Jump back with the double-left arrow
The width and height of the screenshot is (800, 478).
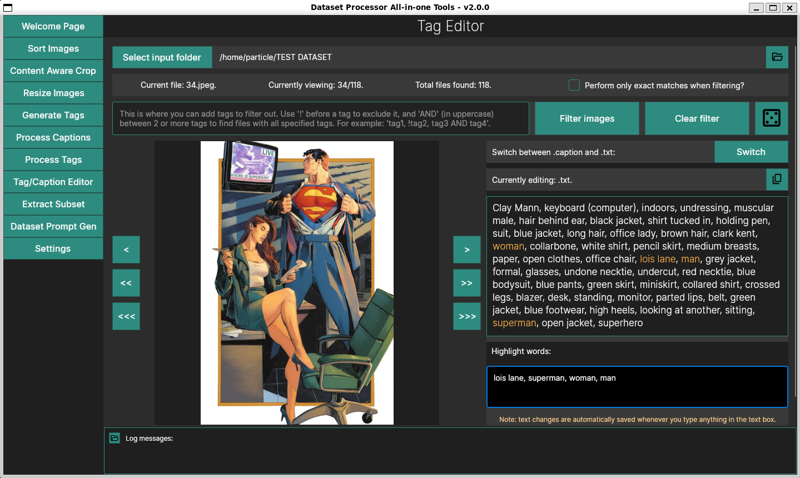[126, 283]
